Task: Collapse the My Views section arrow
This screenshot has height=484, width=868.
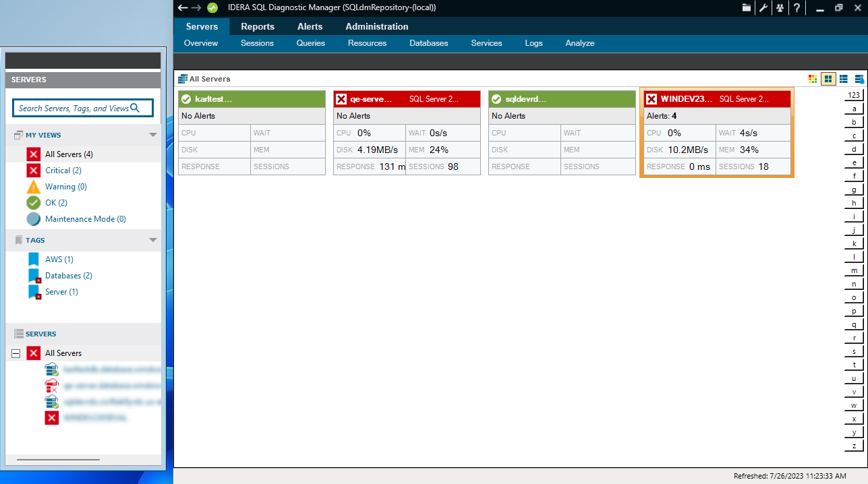Action: click(x=153, y=135)
